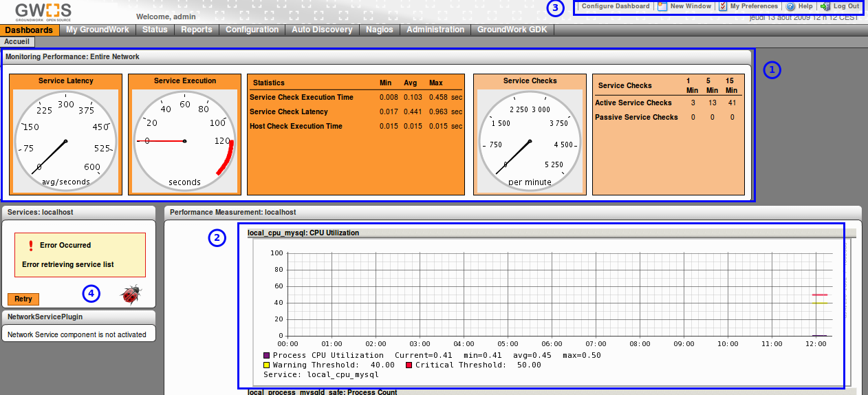Click the Service Execution gauge

click(185, 141)
